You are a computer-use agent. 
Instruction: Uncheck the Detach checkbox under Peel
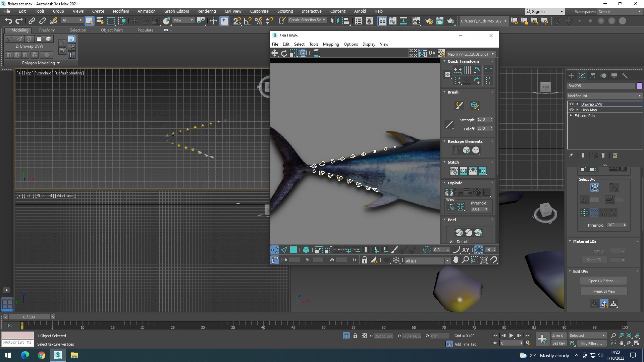[x=451, y=242]
